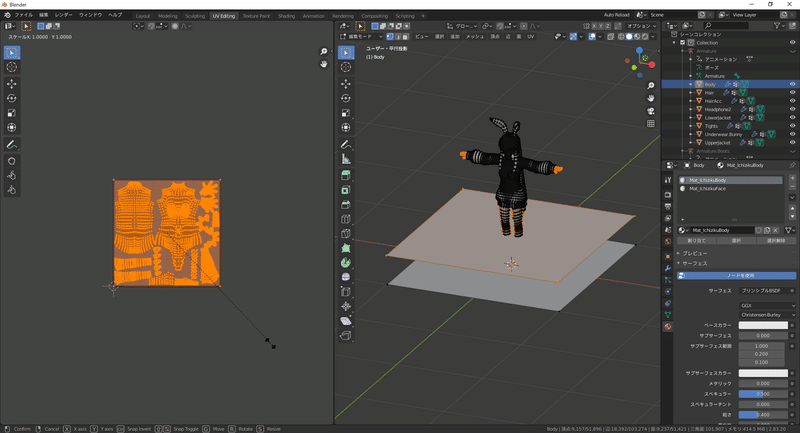This screenshot has height=433, width=800.
Task: Select Mat_IchizikuFace material slot
Action: pos(707,188)
